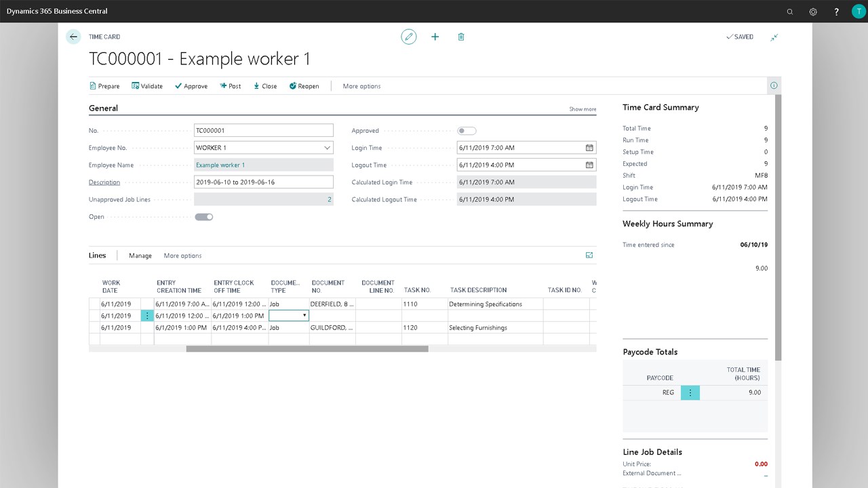
Task: Click task number 1110 cell
Action: point(425,304)
